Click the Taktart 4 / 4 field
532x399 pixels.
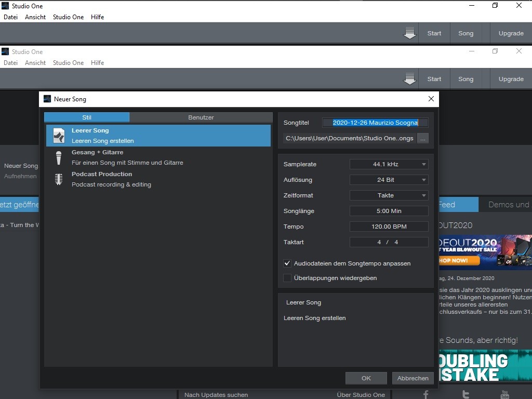tap(389, 242)
